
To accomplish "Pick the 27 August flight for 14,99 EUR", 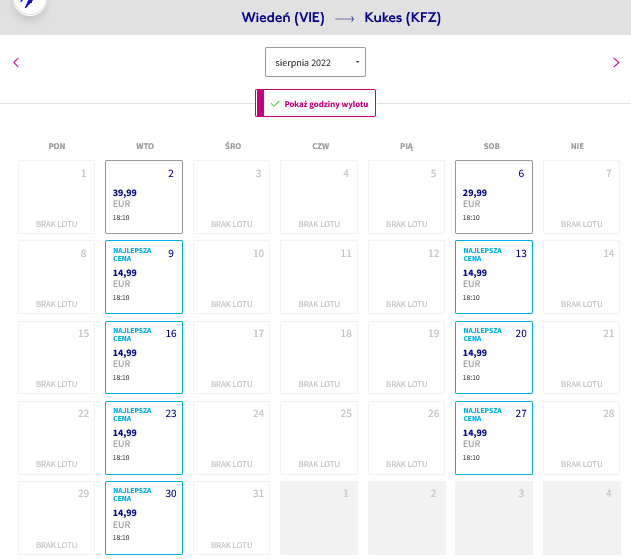I will click(x=494, y=437).
